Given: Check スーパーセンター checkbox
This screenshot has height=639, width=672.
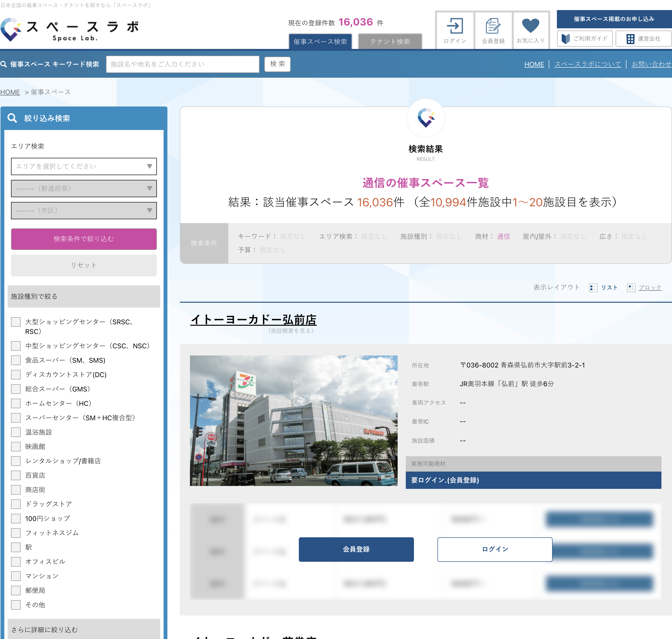Looking at the screenshot, I should click(x=16, y=418).
